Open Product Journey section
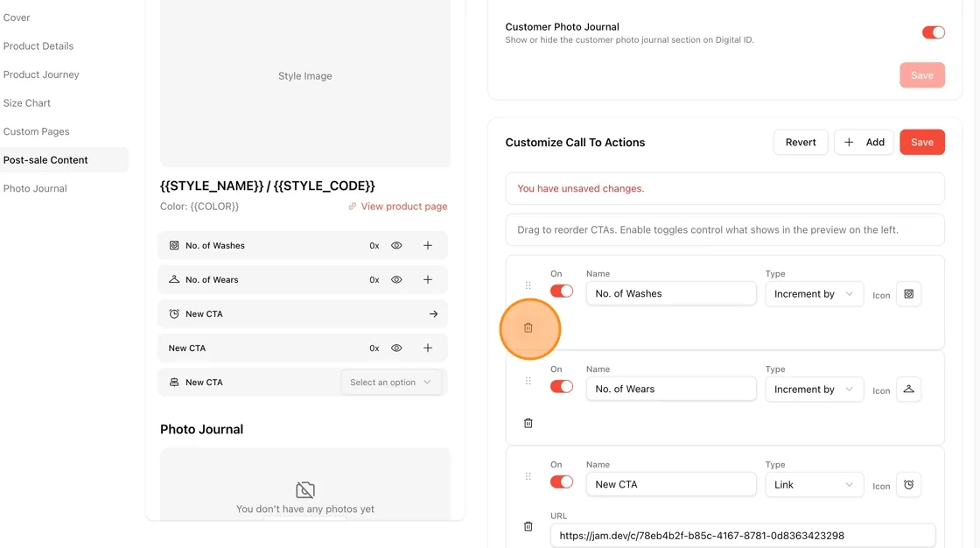 (41, 74)
